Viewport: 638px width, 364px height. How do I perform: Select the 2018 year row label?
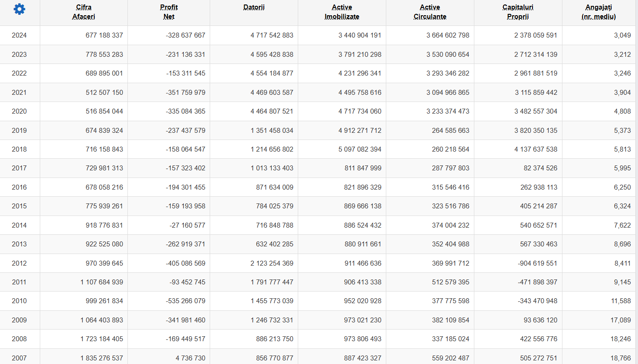[19, 149]
